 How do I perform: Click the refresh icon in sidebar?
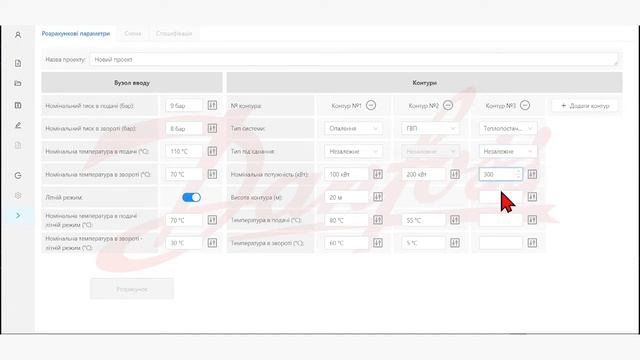(x=18, y=176)
